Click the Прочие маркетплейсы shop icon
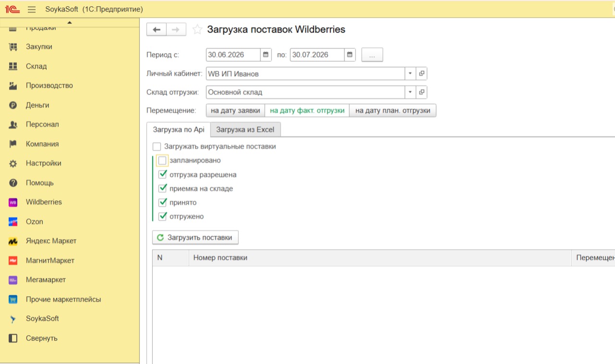The height and width of the screenshot is (364, 615). click(13, 300)
